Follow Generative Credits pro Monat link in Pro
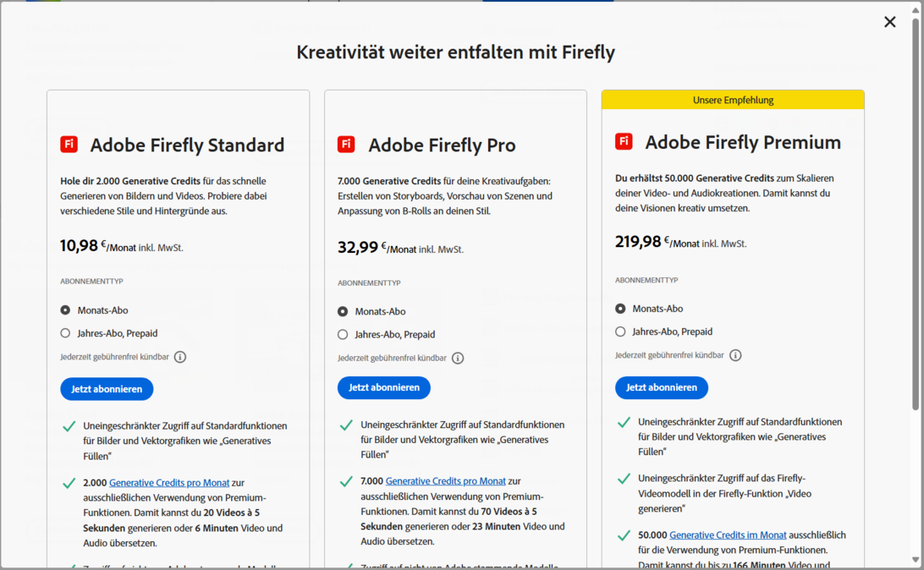This screenshot has height=570, width=924. 446,481
